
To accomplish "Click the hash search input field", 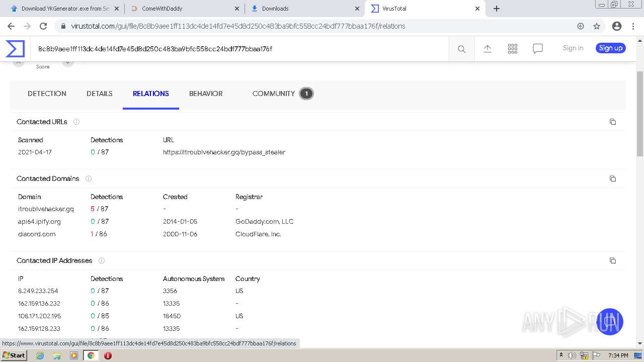I will click(x=239, y=49).
